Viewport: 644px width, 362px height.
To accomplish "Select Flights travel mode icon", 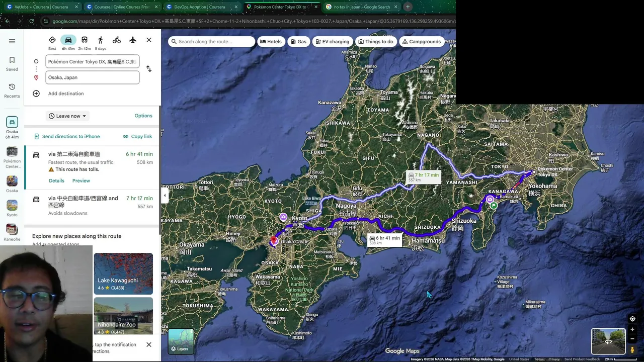I will [133, 40].
